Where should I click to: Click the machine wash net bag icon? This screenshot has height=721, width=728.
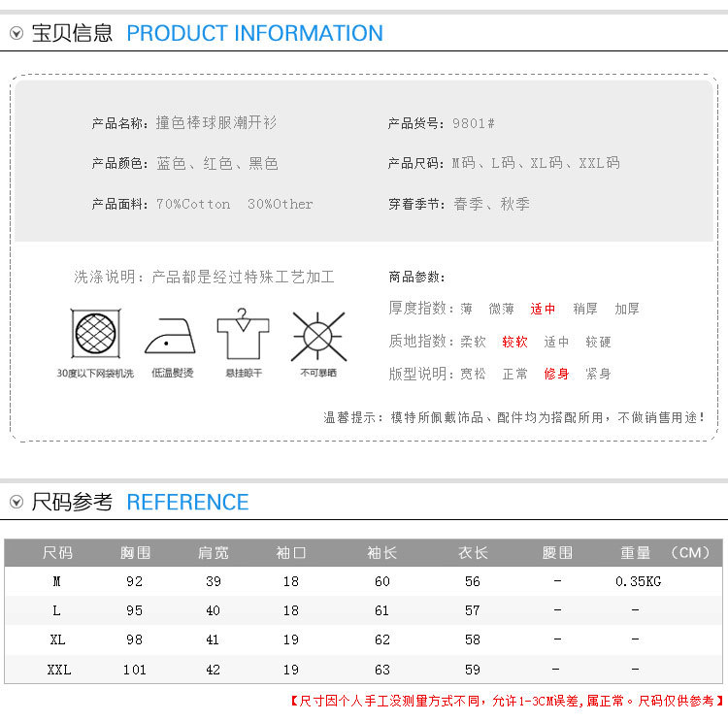pos(95,335)
